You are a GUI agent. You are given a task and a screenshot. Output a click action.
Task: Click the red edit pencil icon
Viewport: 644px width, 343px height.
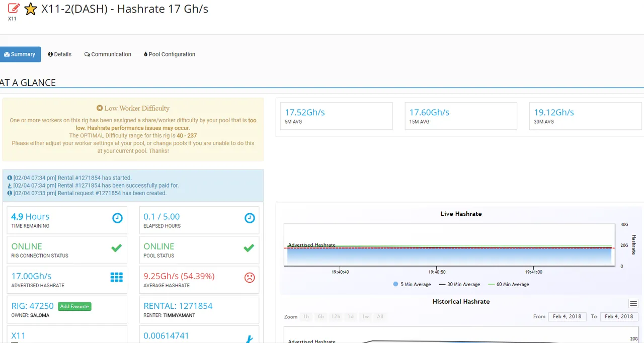pos(14,8)
